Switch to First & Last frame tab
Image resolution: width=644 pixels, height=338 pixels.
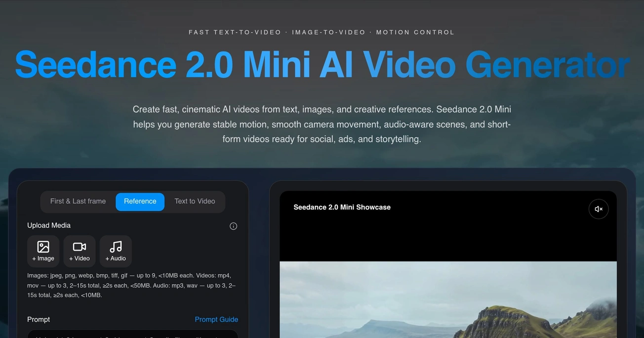[x=78, y=202]
